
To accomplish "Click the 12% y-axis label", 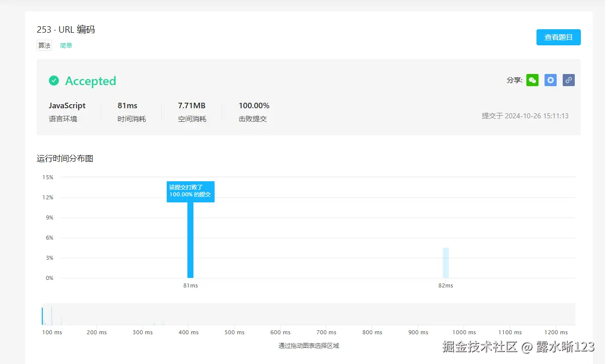I will coord(48,197).
